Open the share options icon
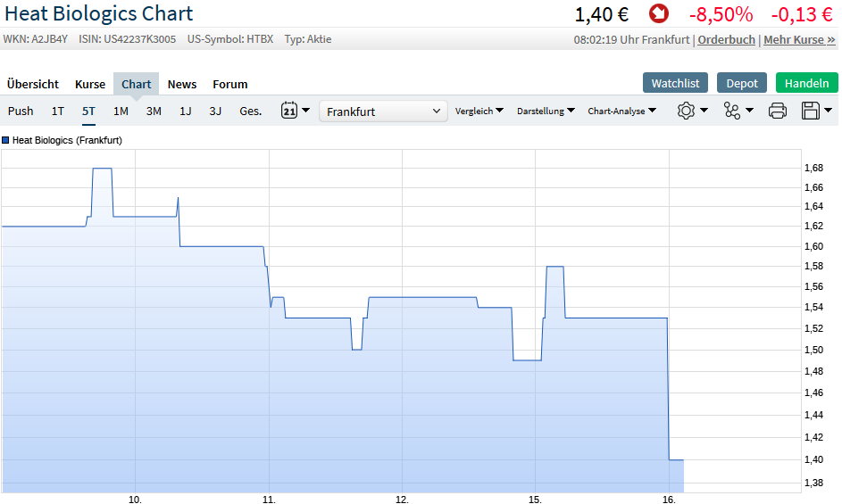The width and height of the screenshot is (842, 504). (732, 111)
